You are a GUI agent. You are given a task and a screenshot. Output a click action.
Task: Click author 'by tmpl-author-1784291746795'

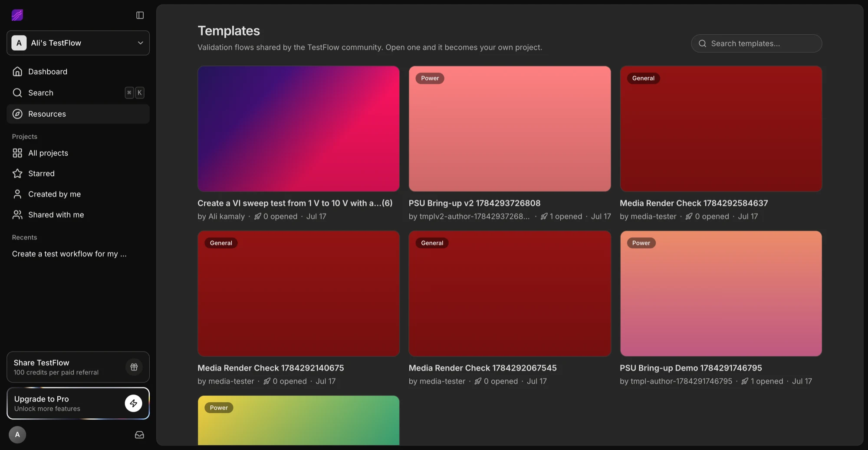click(676, 381)
